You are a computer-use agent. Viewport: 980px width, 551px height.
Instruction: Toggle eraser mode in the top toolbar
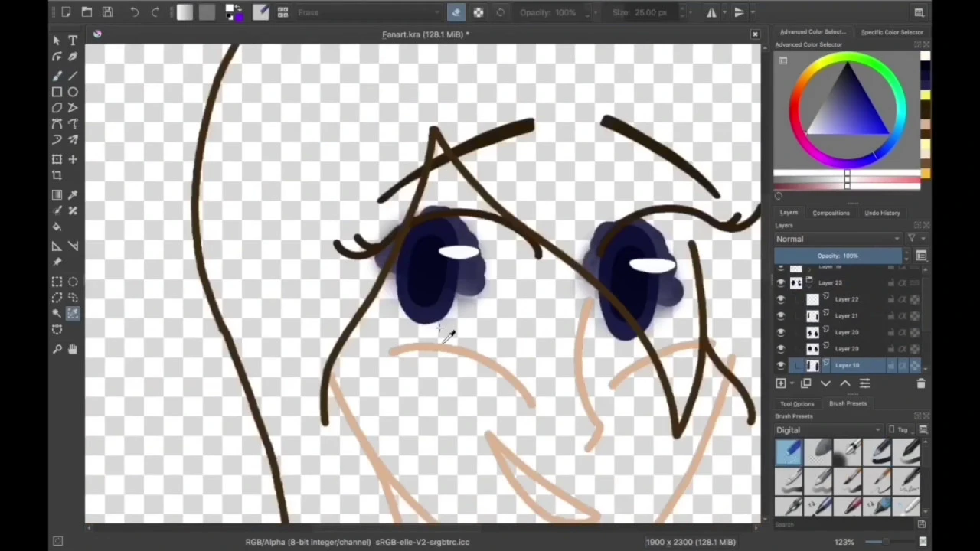[456, 12]
